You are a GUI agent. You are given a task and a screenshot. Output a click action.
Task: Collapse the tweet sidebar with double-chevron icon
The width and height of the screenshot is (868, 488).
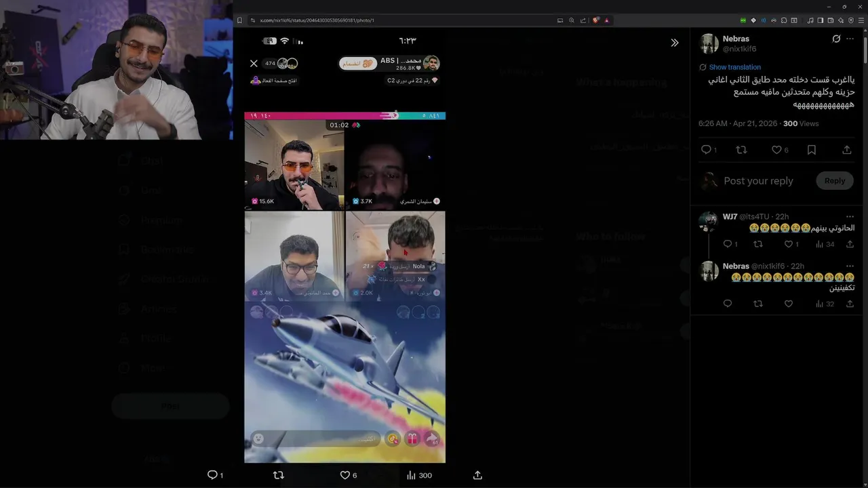click(674, 43)
